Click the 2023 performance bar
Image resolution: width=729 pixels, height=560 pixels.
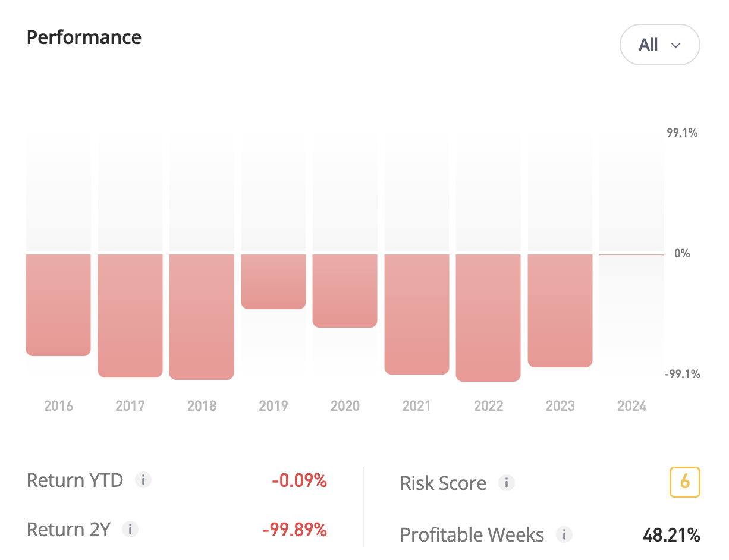pos(560,310)
